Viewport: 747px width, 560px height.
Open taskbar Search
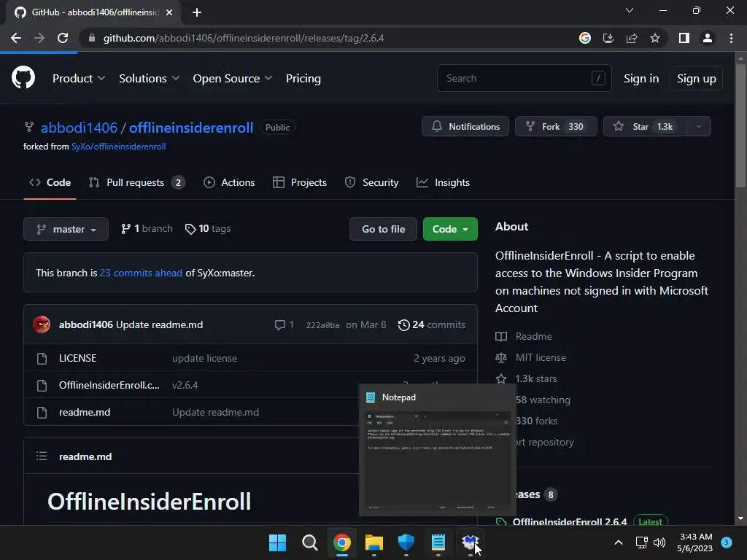[309, 542]
